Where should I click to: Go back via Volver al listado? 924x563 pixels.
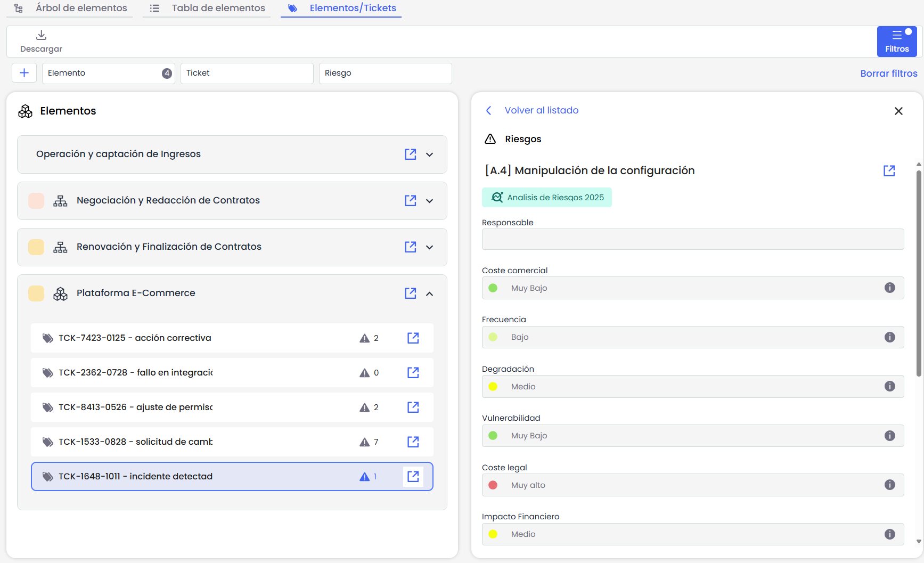[541, 110]
